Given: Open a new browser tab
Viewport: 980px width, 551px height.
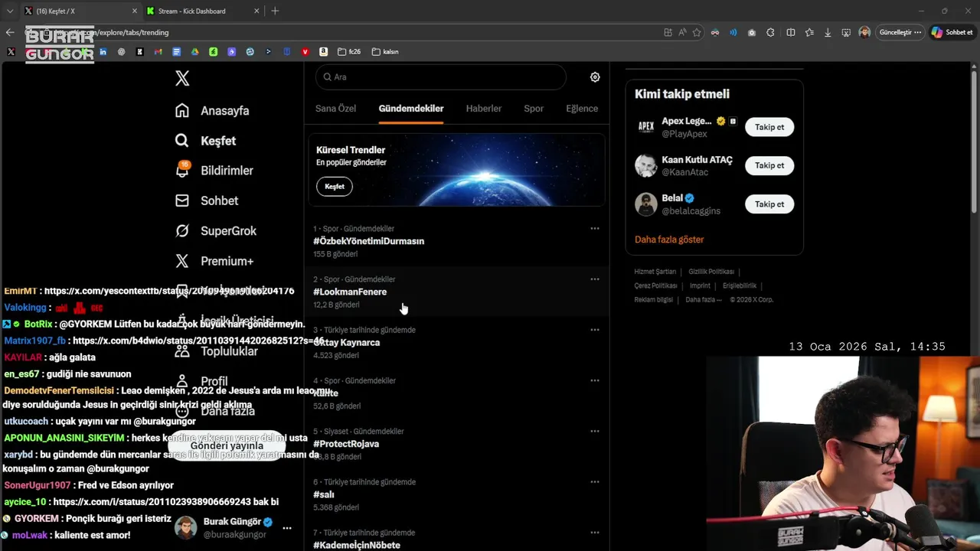Looking at the screenshot, I should pos(275,11).
